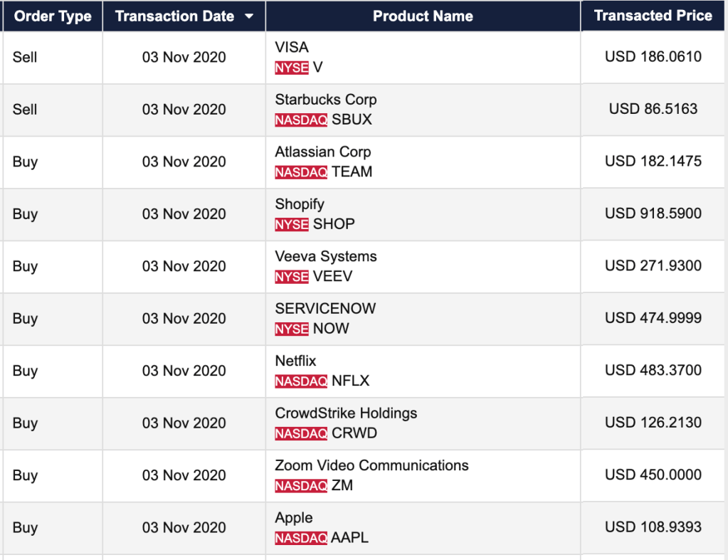Click the Transacted Price column header

pyautogui.click(x=653, y=16)
